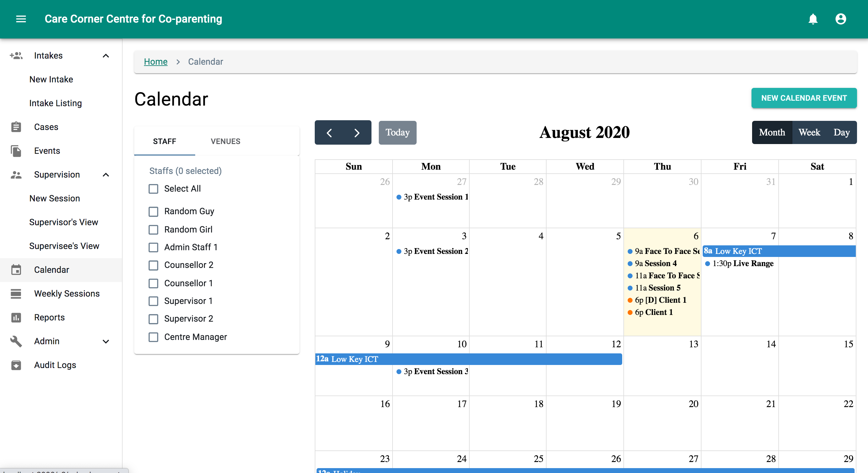Screen dimensions: 868x473
Task: Click the Weekly Sessions list icon
Action: click(16, 294)
